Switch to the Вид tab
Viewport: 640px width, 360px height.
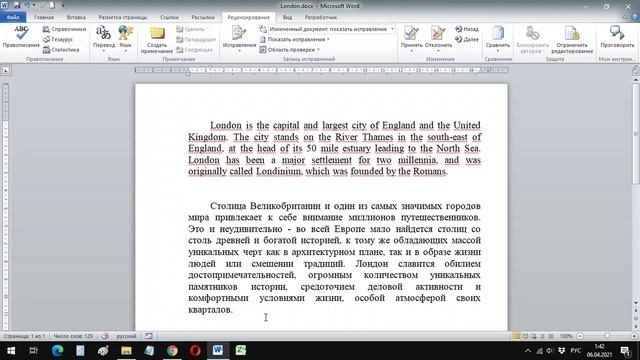tap(287, 17)
